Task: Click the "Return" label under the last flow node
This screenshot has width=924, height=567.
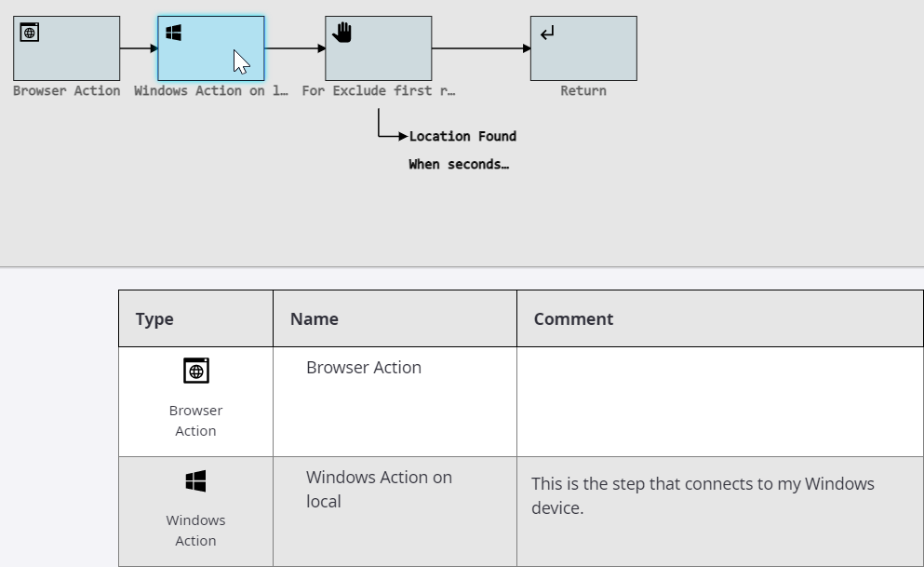Action: pos(583,90)
